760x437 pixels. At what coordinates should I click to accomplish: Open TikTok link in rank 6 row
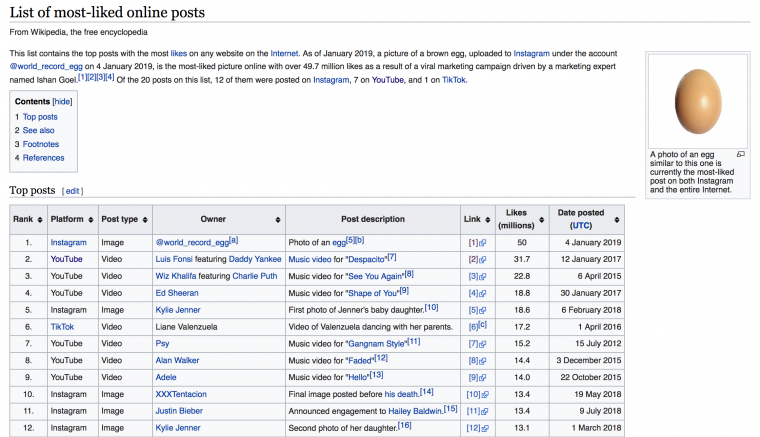coord(63,327)
